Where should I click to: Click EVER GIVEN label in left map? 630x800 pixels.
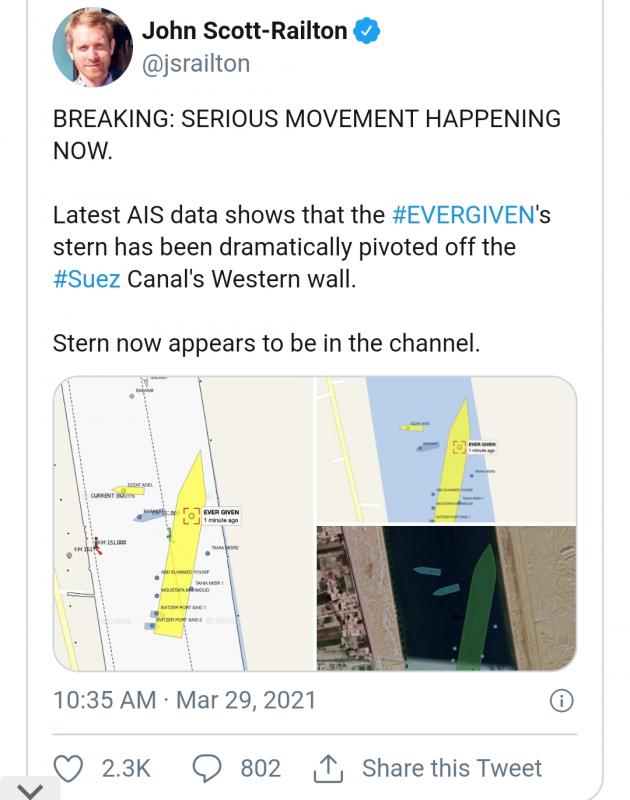pyautogui.click(x=221, y=512)
